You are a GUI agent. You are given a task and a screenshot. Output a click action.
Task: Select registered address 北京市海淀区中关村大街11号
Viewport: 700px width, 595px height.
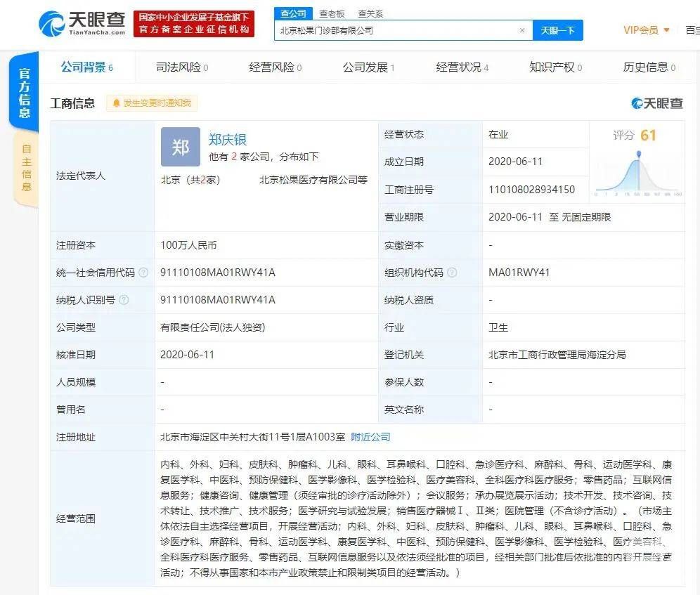[x=253, y=437]
